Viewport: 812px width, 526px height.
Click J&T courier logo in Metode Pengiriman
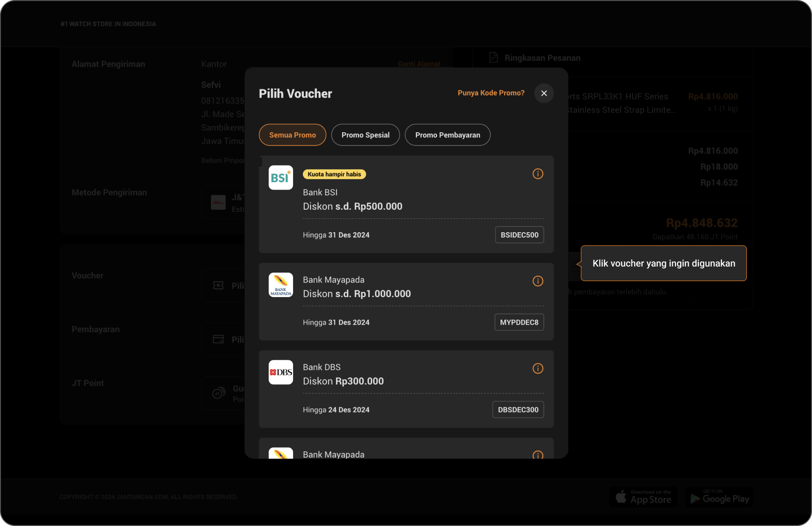point(218,203)
